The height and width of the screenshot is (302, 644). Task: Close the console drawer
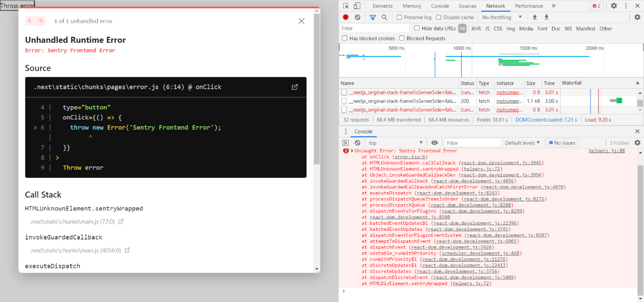[637, 131]
